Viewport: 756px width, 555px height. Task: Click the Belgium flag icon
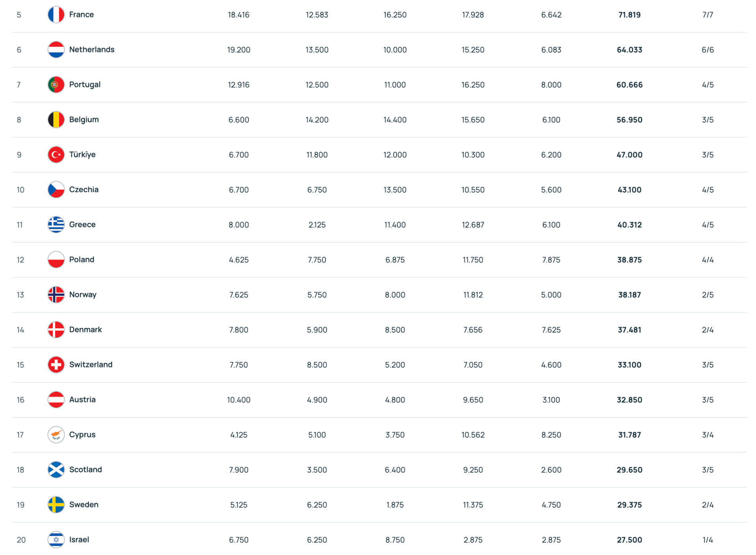pos(56,120)
